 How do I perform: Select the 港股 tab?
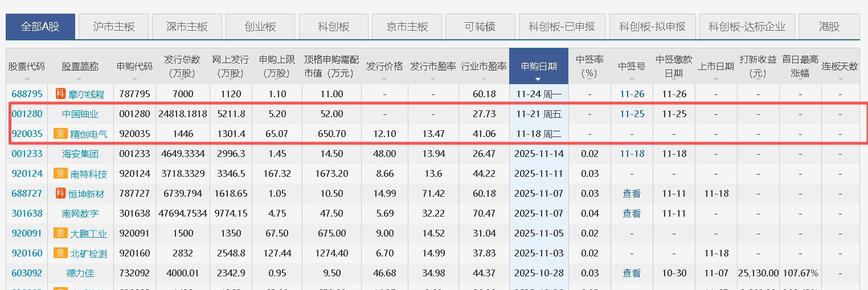(829, 27)
